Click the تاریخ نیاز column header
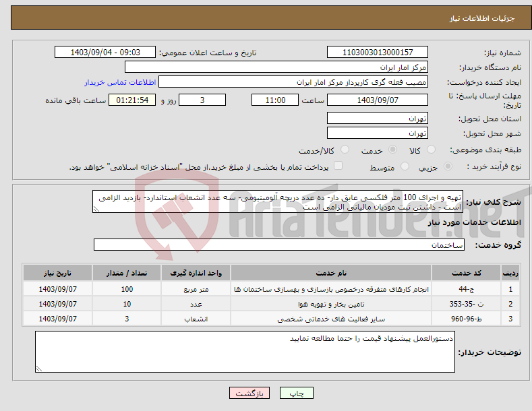This screenshot has width=532, height=411. 57,273
